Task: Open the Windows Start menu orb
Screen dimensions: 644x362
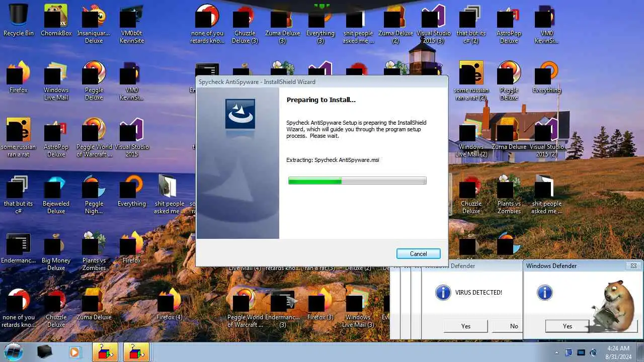Action: point(14,352)
